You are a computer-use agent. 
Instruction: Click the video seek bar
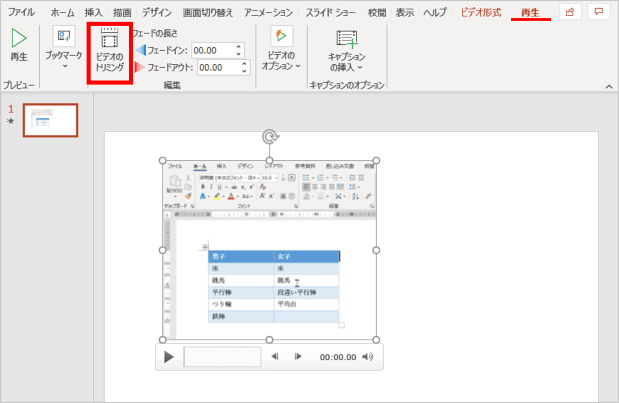(221, 356)
